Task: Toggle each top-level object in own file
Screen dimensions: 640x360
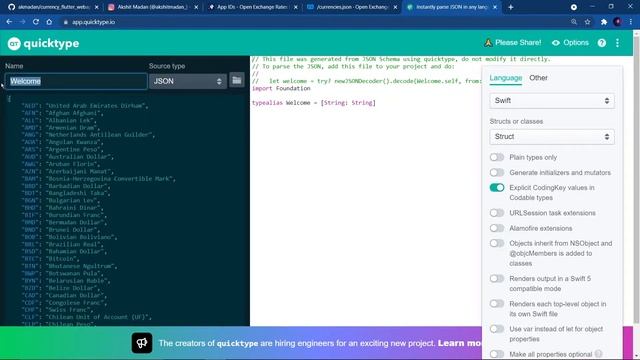Action: point(497,304)
